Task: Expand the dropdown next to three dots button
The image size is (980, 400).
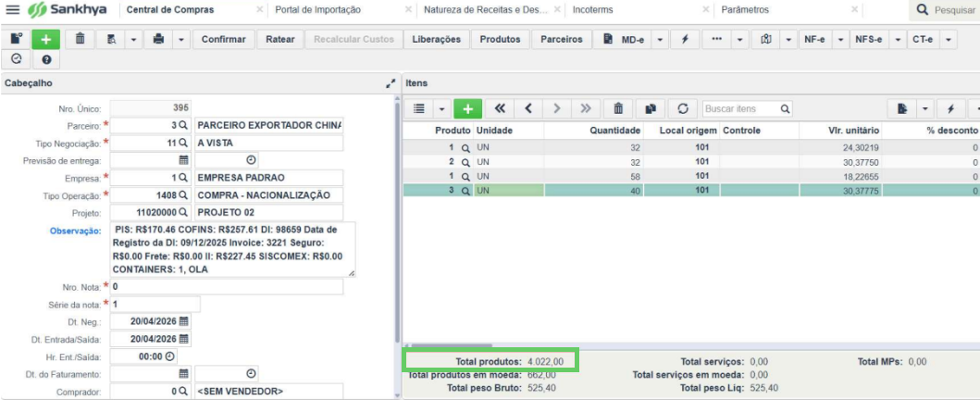Action: [x=740, y=40]
